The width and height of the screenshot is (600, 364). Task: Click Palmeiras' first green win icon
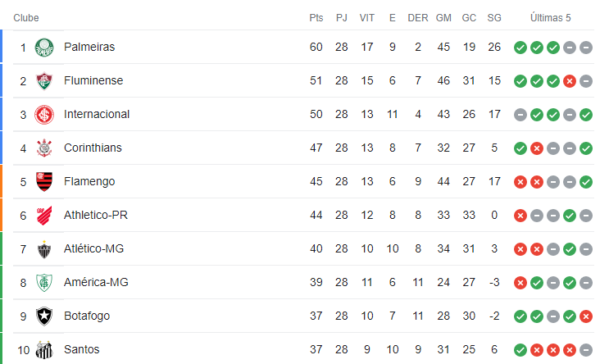point(520,48)
